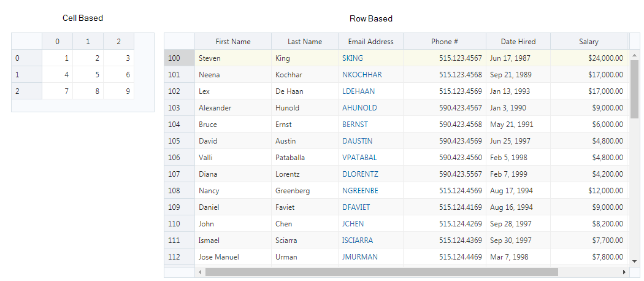Click the vertical scrollbar down arrow
644x281 pixels.
coord(634,261)
